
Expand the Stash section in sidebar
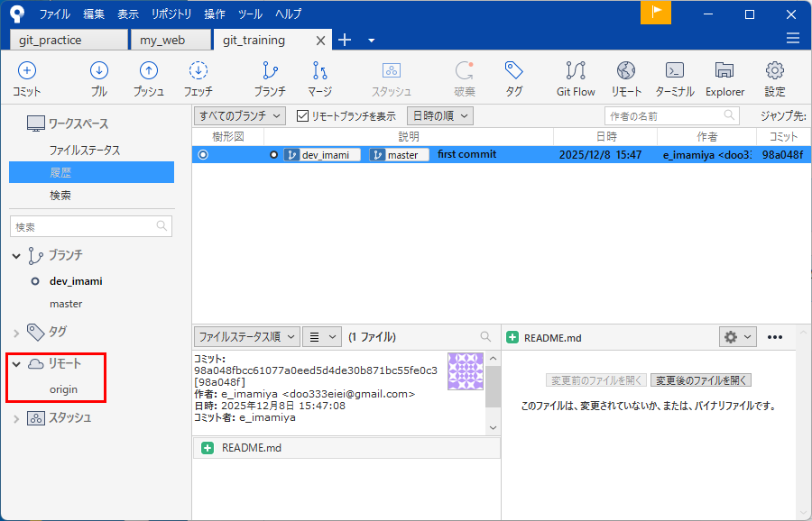coord(16,418)
